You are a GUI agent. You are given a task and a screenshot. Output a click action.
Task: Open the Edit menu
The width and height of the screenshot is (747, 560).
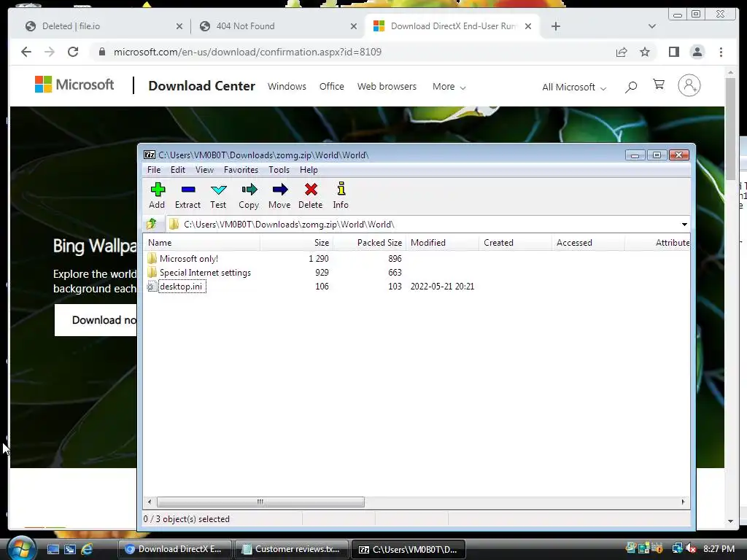pyautogui.click(x=178, y=169)
